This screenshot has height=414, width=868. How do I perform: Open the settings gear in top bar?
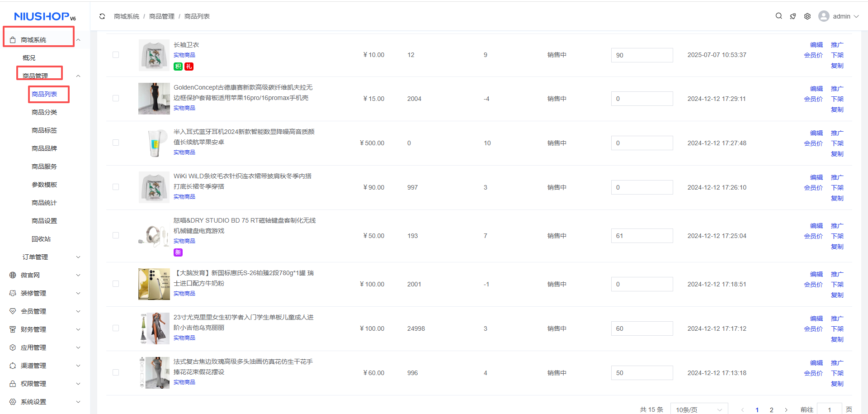click(x=807, y=16)
